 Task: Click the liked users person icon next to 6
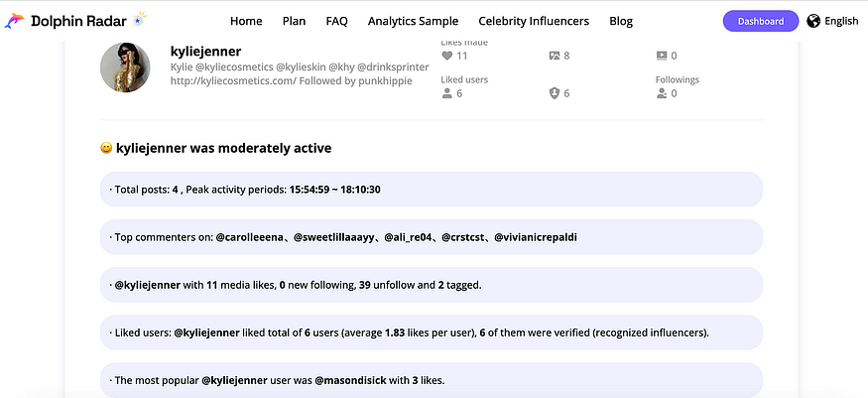coord(446,93)
